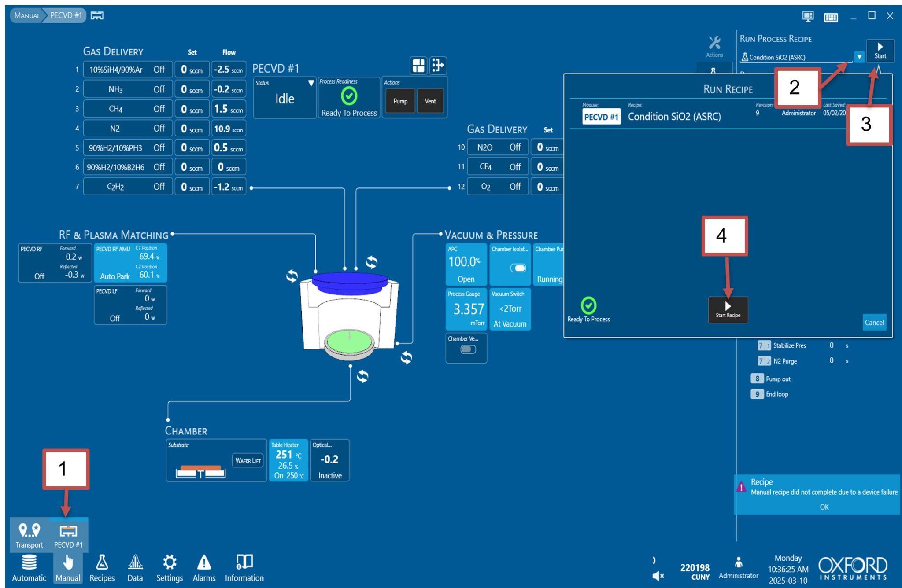Click the Manual breadcrumb in the title bar
Image resolution: width=902 pixels, height=588 pixels.
click(27, 15)
